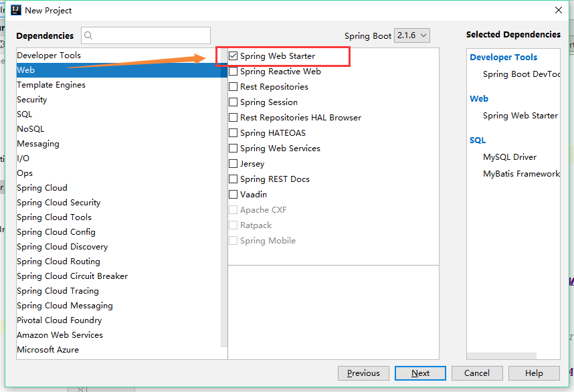Tick the Rest Repositories checkbox

[233, 87]
